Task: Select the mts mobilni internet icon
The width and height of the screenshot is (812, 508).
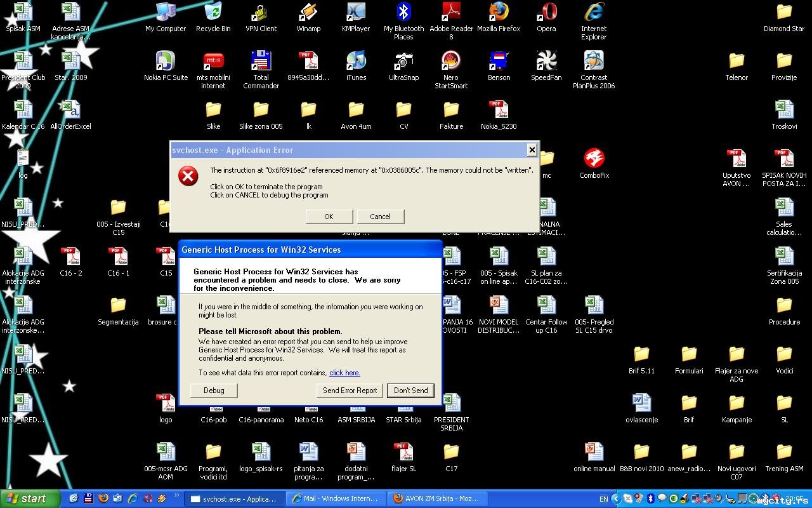Action: [x=213, y=70]
